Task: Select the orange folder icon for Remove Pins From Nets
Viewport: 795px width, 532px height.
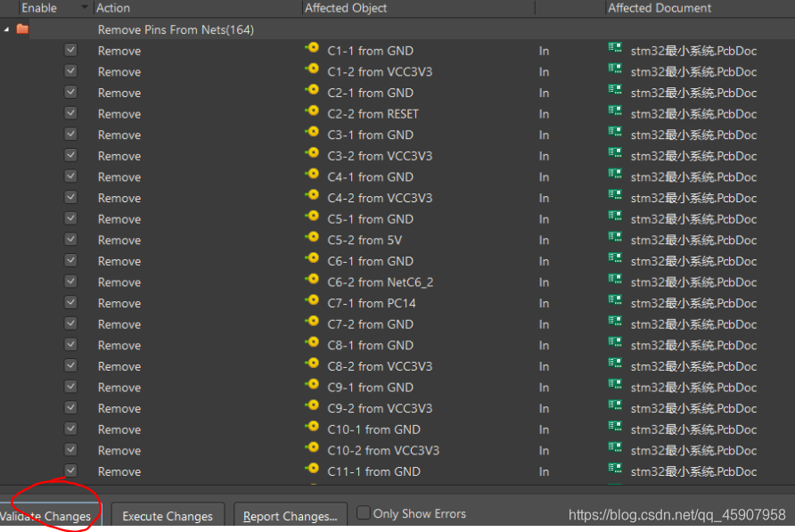Action: (x=22, y=29)
